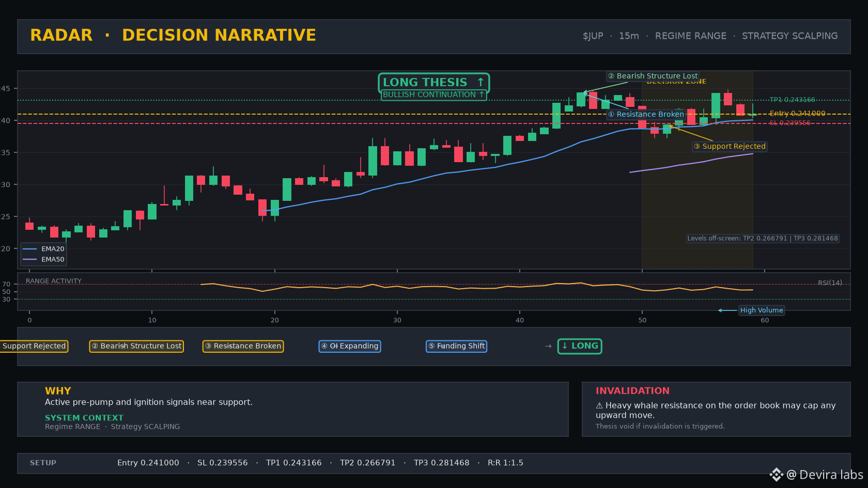The height and width of the screenshot is (488, 868).
Task: Click the High Volume marker label
Action: (762, 310)
